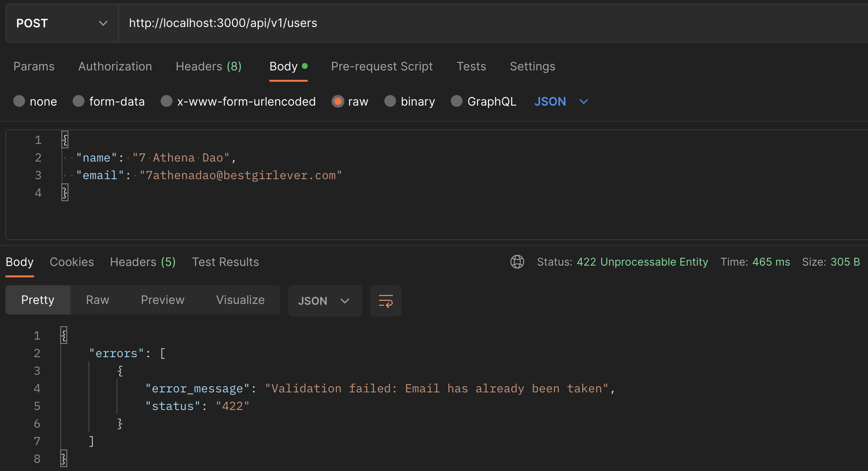
Task: Expand response format JSON dropdown
Action: point(325,301)
